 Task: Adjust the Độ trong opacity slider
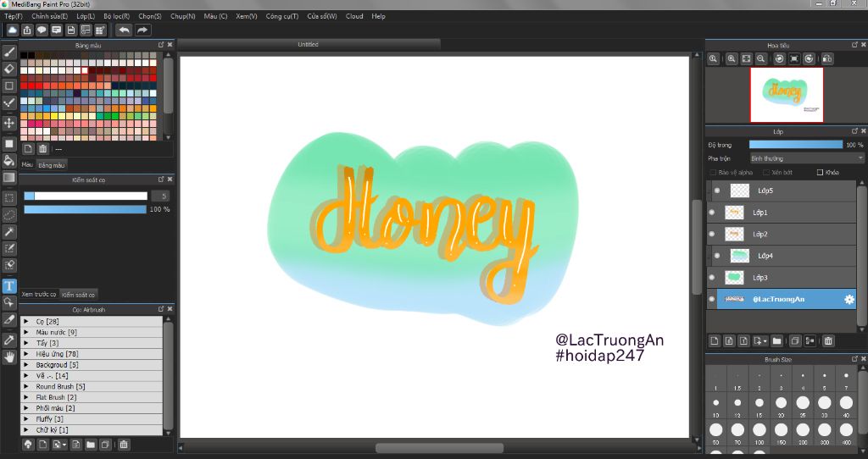pos(795,144)
